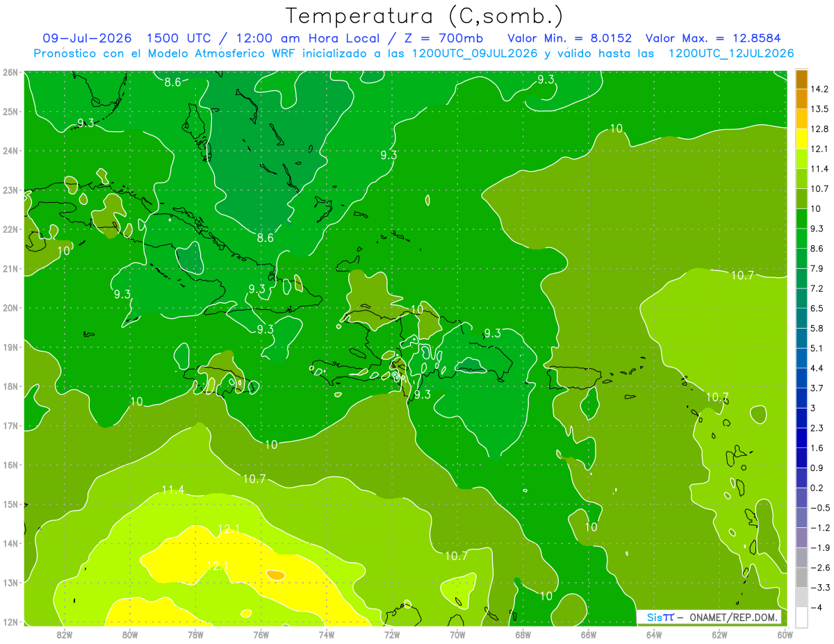Viewport: 834px width, 644px height.
Task: Select the dark blue swatch between 0.9 and 1.6
Action: [x=801, y=457]
